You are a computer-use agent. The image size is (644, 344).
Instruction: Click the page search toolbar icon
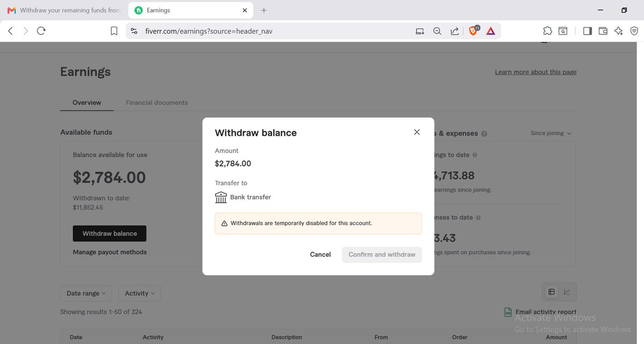pyautogui.click(x=563, y=31)
